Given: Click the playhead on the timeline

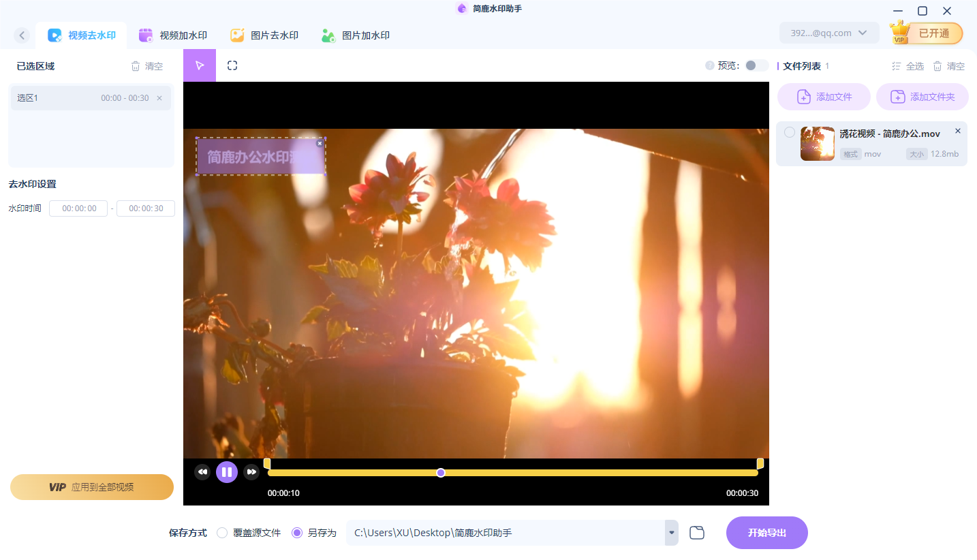Looking at the screenshot, I should point(441,472).
